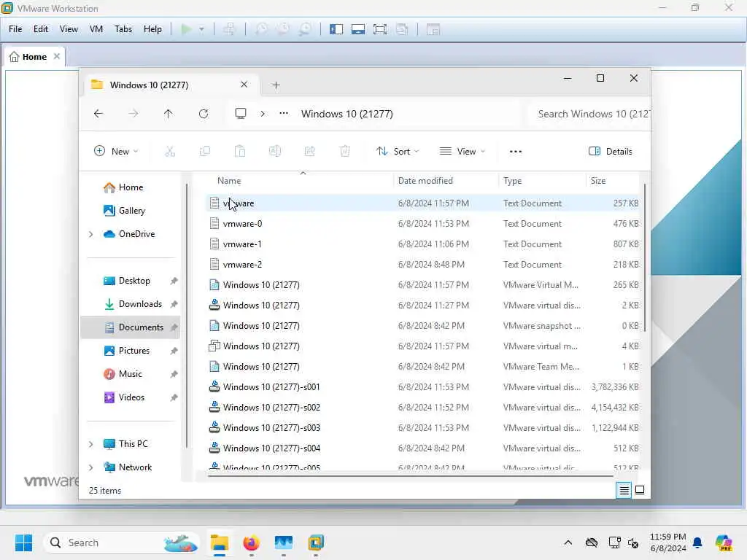Show hidden system tray icons
Viewport: 747px width, 560px height.
point(568,542)
